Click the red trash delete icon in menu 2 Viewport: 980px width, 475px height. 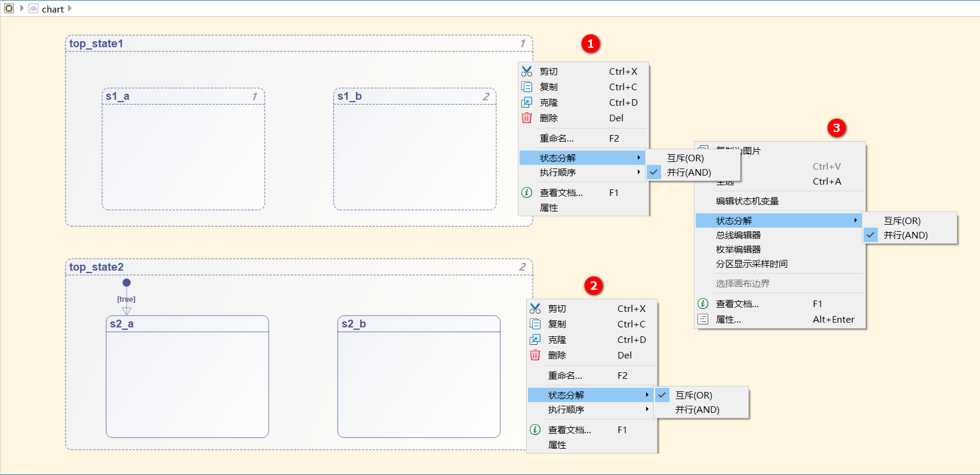(x=535, y=355)
